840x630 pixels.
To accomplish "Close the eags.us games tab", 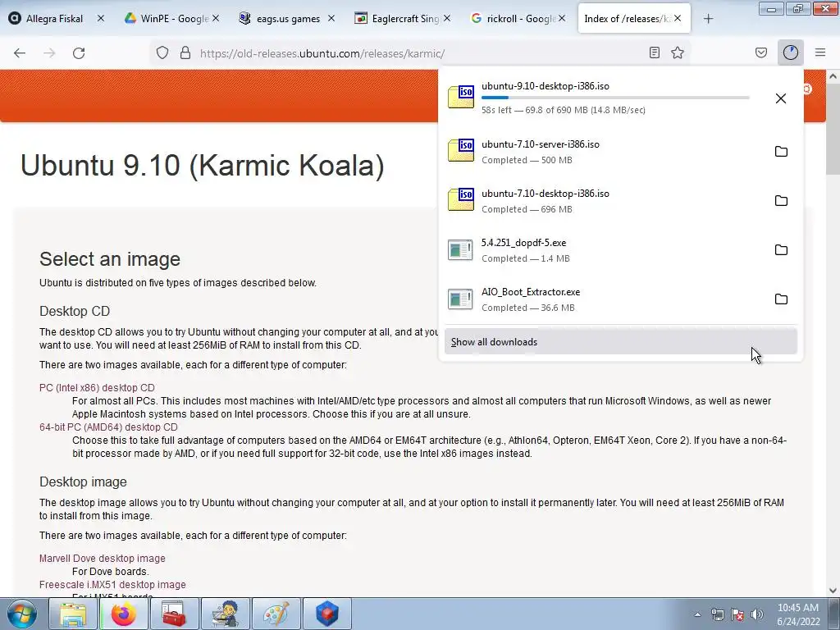I will click(x=331, y=18).
